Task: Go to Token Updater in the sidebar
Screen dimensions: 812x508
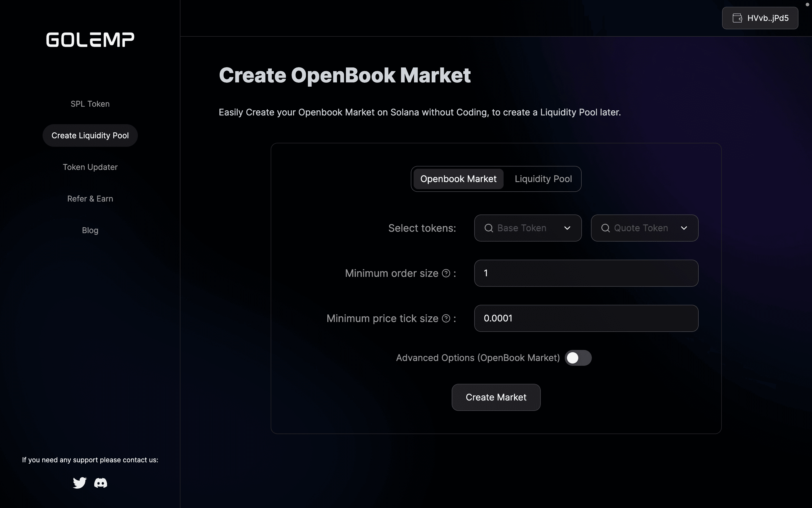Action: click(90, 167)
